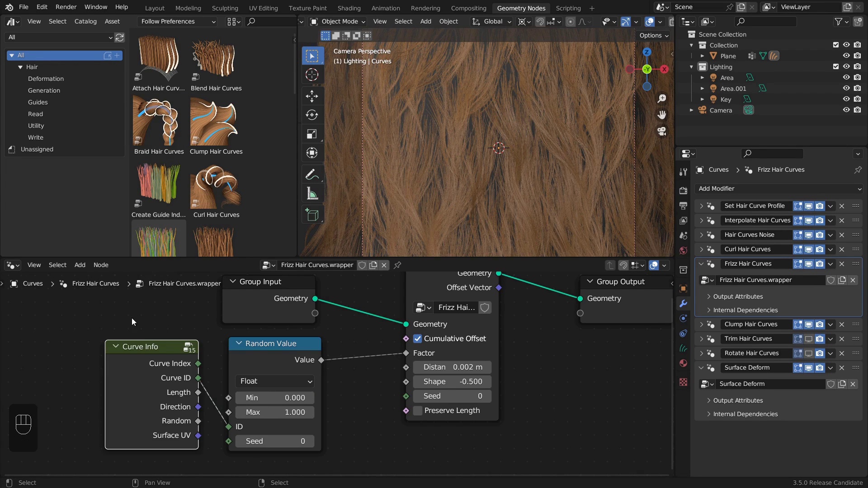
Task: Select the Deformation catalog item
Action: pyautogui.click(x=46, y=79)
